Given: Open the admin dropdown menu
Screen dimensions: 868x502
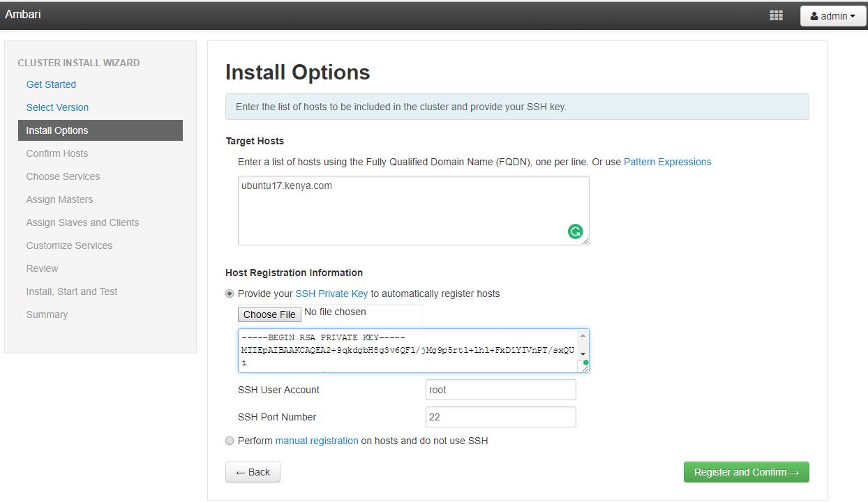Looking at the screenshot, I should coord(833,15).
